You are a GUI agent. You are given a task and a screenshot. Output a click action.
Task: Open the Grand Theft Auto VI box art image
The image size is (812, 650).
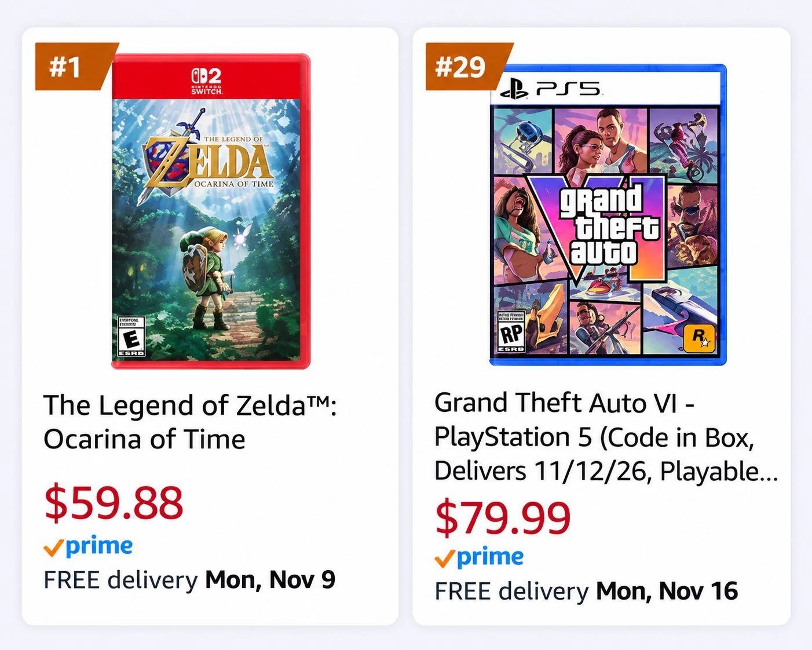[x=608, y=215]
